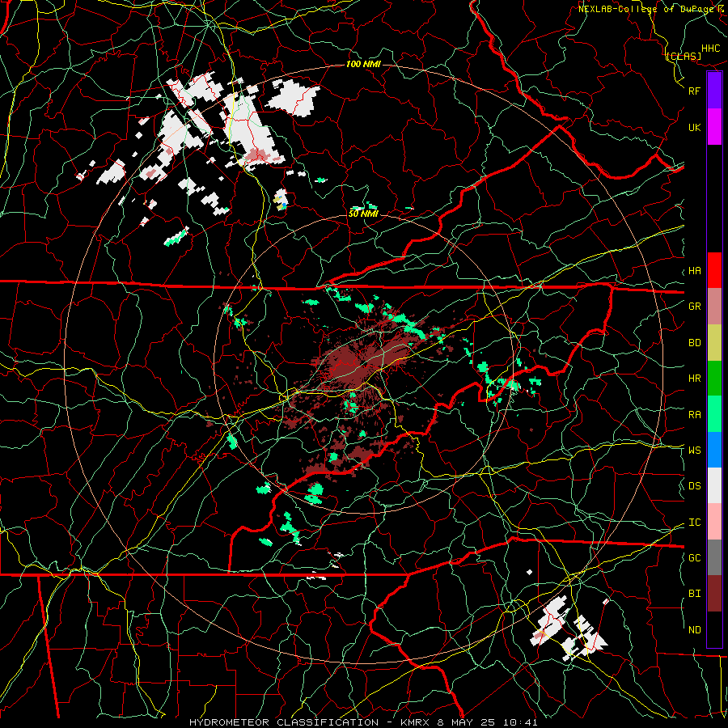728x728 pixels.
Task: Click the GC legend label
Action: pyautogui.click(x=694, y=558)
